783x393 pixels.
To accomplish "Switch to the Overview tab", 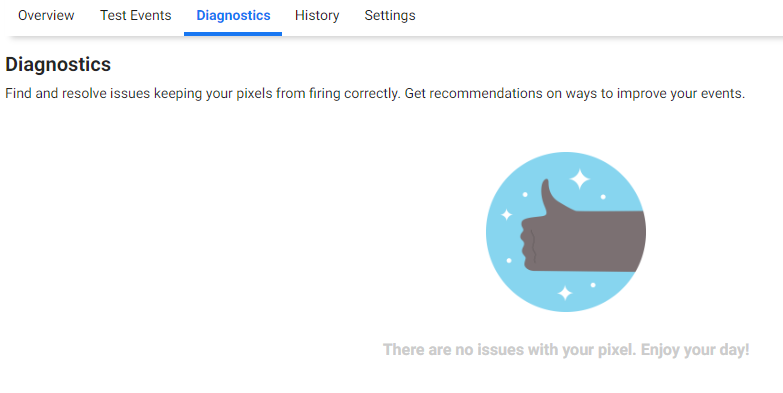I will point(46,15).
